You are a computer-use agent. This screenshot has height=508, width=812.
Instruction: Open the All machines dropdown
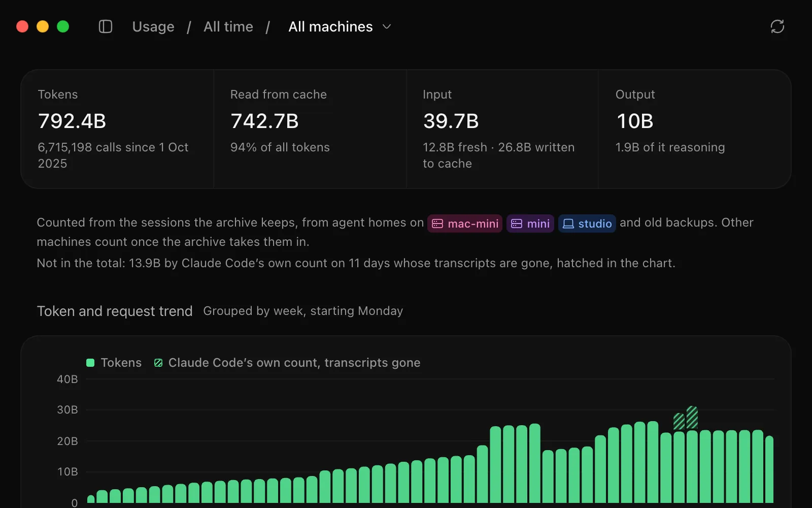pos(340,26)
